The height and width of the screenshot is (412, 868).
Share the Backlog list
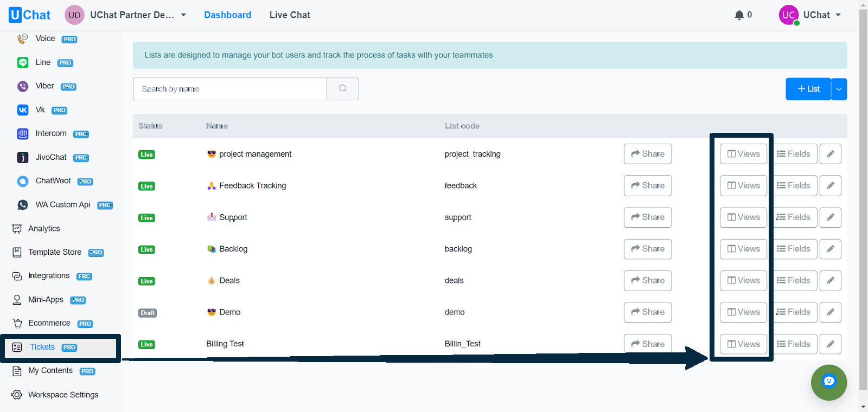648,249
